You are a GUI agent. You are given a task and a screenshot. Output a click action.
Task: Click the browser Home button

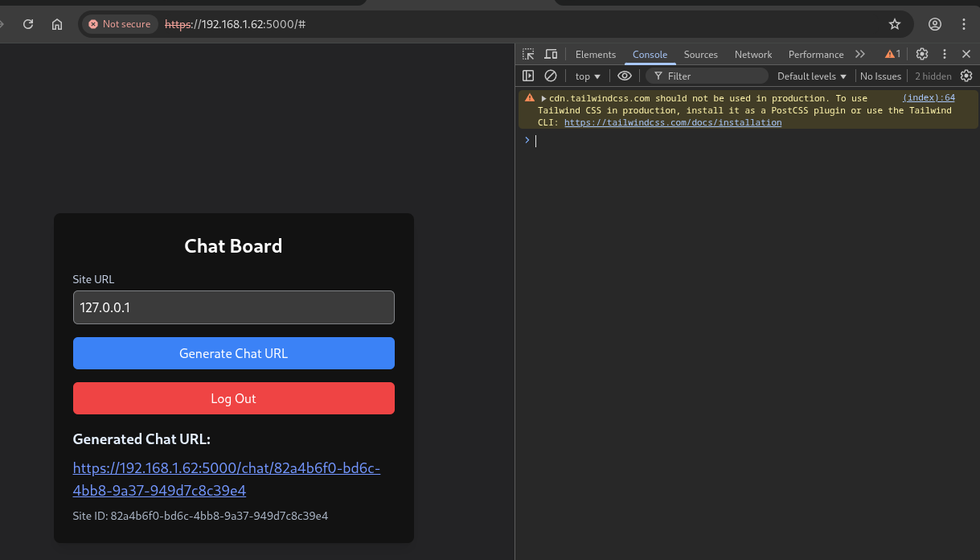tap(57, 24)
